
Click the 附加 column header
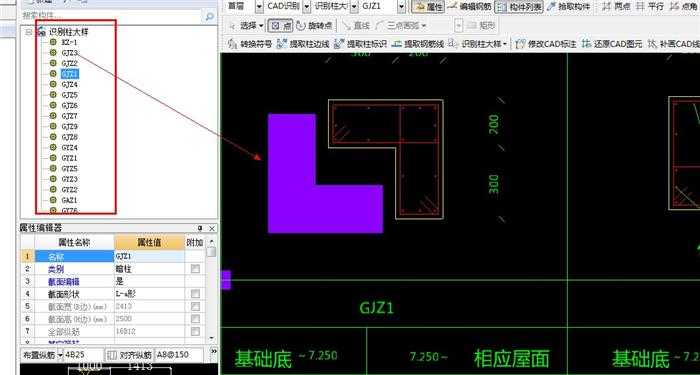(194, 242)
